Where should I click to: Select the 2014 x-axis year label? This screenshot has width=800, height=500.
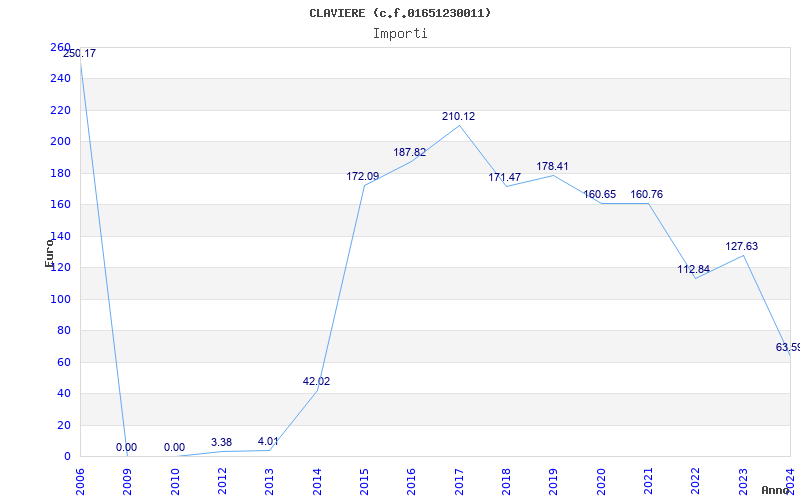tap(317, 481)
